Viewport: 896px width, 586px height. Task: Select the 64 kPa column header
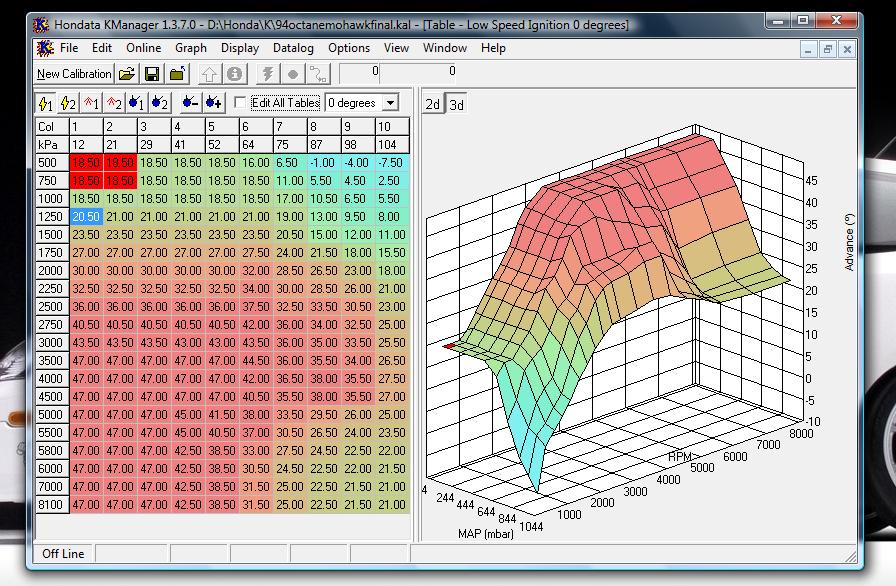pyautogui.click(x=256, y=145)
